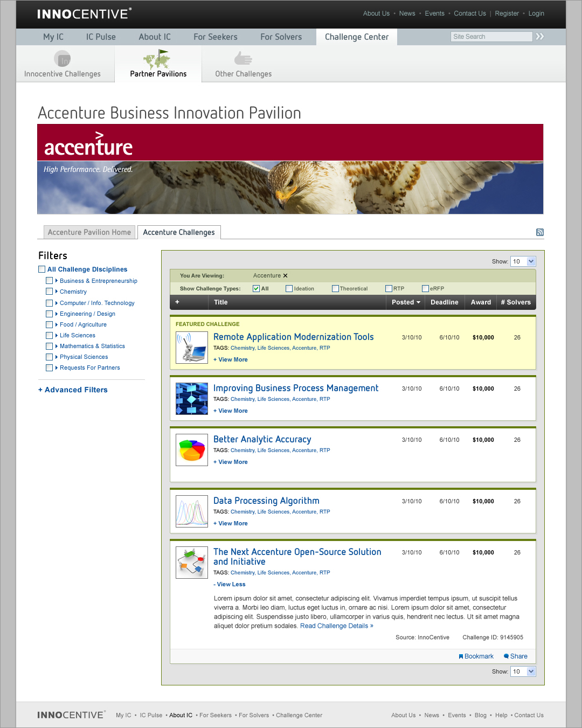
Task: Click the footer InnoCentive logo
Action: [x=71, y=715]
